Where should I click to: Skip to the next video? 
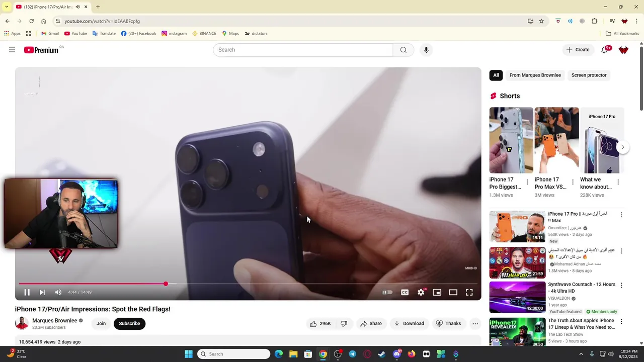click(42, 292)
